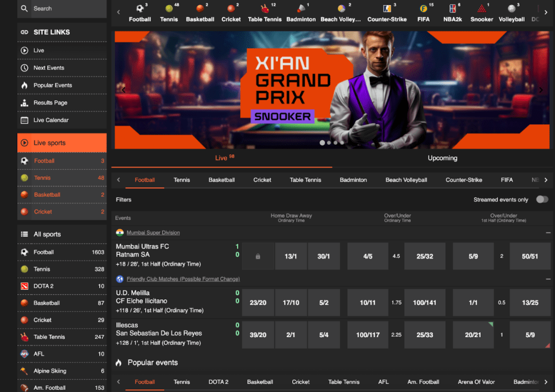This screenshot has width=555, height=392.
Task: Select the AFL icon in All sports list
Action: [x=24, y=354]
